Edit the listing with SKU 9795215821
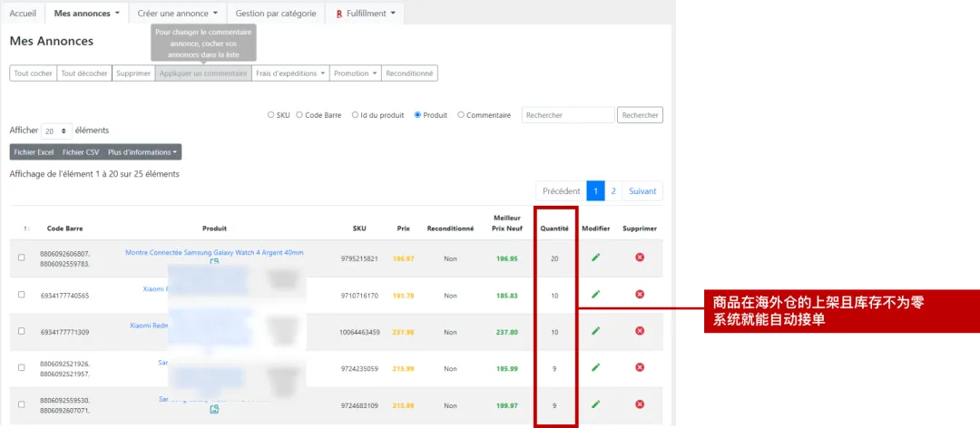The image size is (980, 428). point(595,258)
